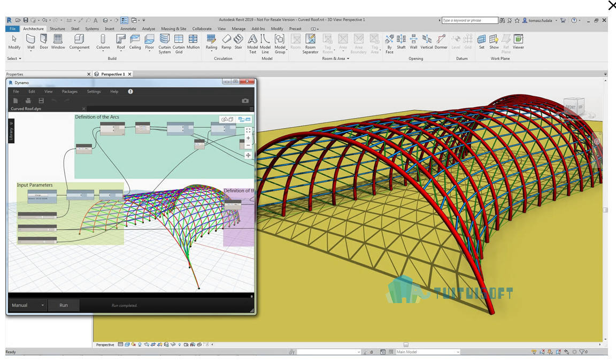Screen dimensions: 616x364
Task: Expand the Dynamo Library side panel
Action: point(11,132)
